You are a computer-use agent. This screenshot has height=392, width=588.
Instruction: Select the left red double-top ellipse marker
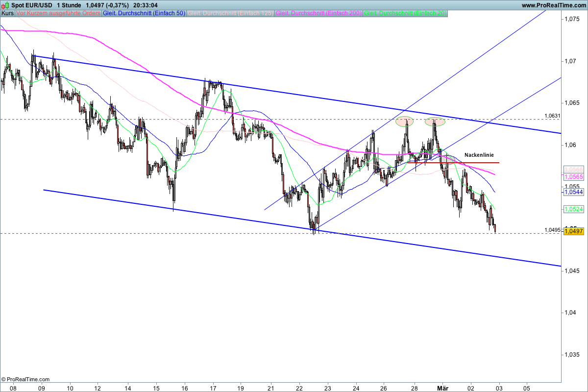click(x=405, y=121)
